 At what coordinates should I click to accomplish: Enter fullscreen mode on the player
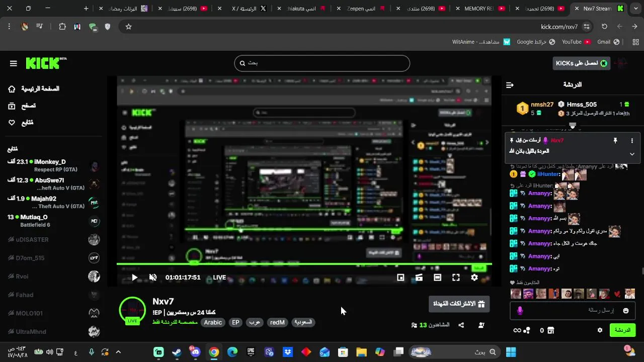click(x=456, y=278)
